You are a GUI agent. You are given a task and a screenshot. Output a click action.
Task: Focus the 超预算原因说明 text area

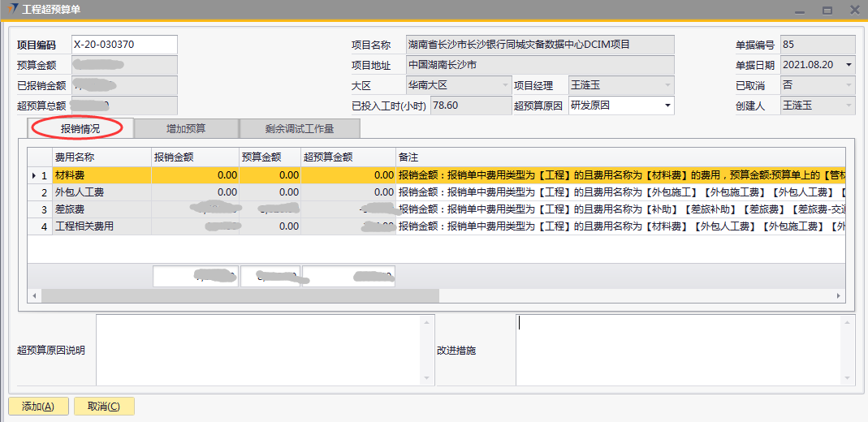click(x=260, y=350)
